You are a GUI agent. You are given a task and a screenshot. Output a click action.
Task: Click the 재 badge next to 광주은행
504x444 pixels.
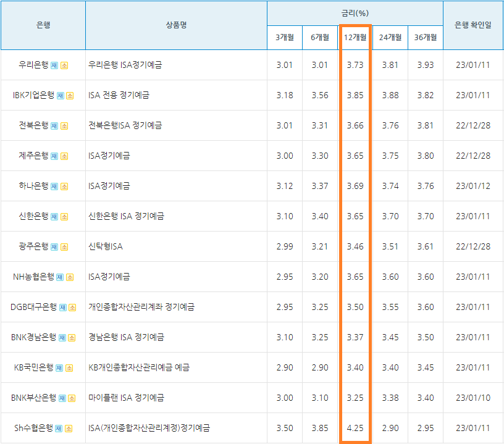(54, 247)
